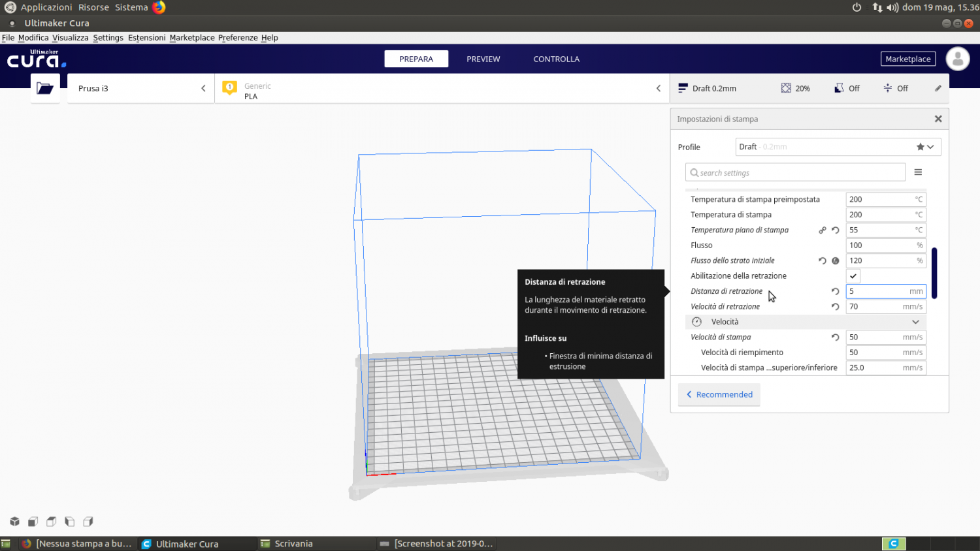Close the Impostazioni di stampa panel
Image resolution: width=980 pixels, height=551 pixels.
click(938, 119)
